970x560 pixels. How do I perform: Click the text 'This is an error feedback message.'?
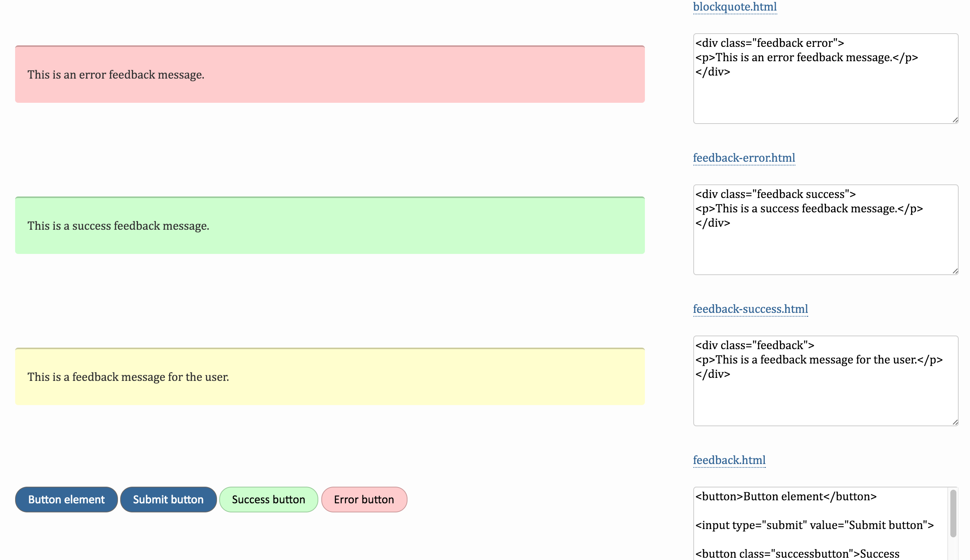[x=116, y=74]
